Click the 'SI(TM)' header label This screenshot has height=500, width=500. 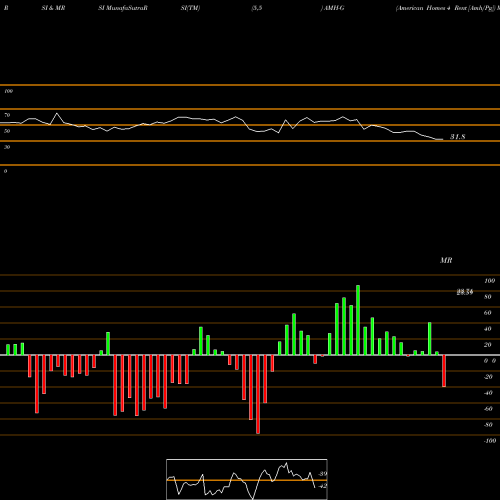tap(190, 8)
